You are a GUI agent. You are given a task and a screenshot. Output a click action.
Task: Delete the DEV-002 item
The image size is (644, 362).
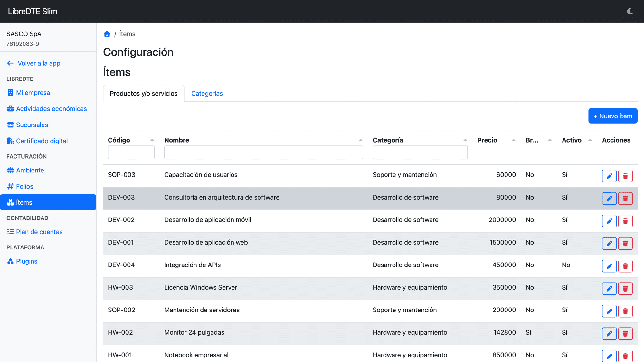click(x=625, y=221)
